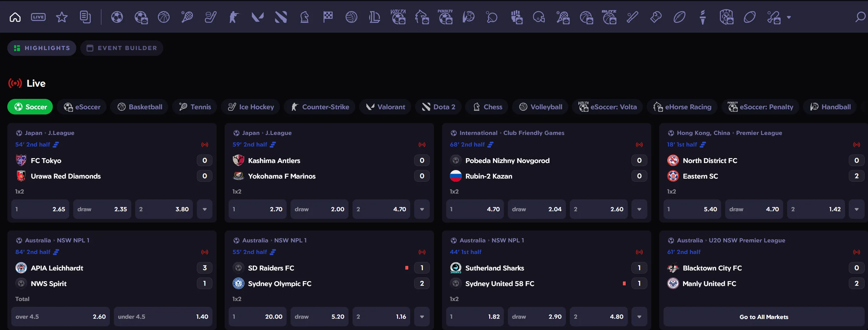Expand more markets for FC Tokyo match

204,209
